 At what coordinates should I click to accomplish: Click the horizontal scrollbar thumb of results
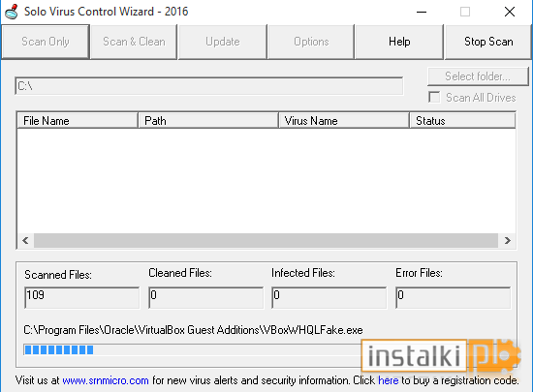tap(266, 241)
